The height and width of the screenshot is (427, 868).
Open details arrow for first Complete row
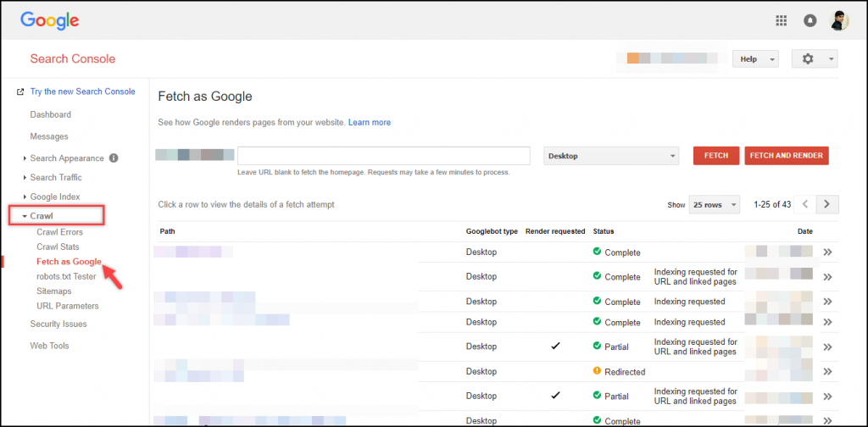827,252
